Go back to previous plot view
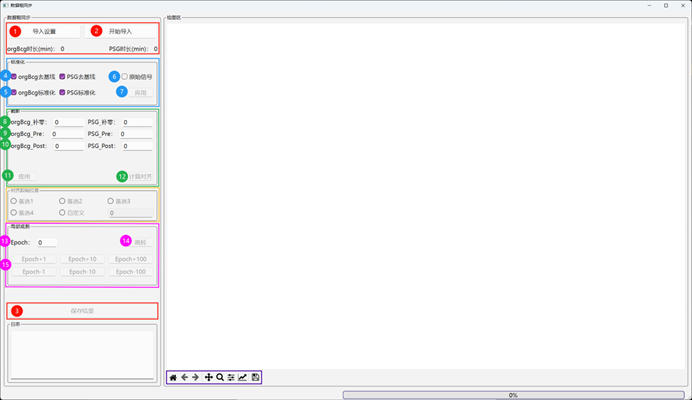This screenshot has height=400, width=692. click(x=185, y=377)
